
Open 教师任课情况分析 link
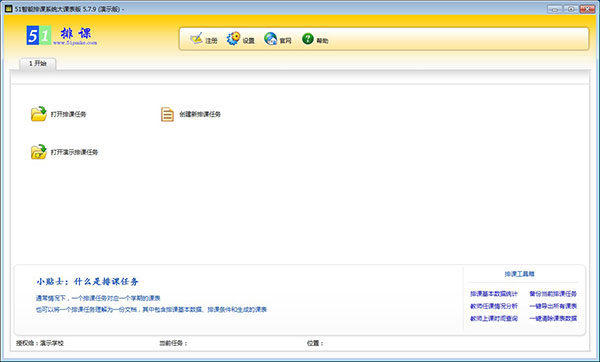coord(494,306)
